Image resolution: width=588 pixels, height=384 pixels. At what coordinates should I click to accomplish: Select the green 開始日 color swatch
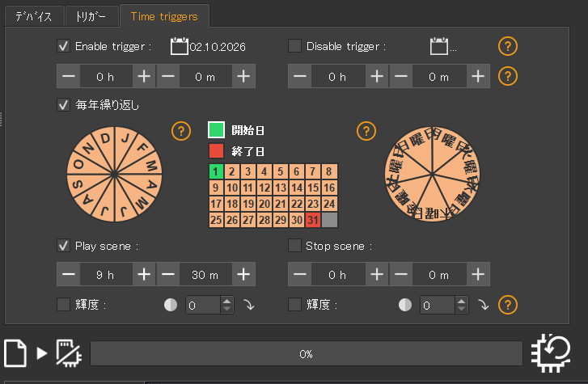coord(216,129)
